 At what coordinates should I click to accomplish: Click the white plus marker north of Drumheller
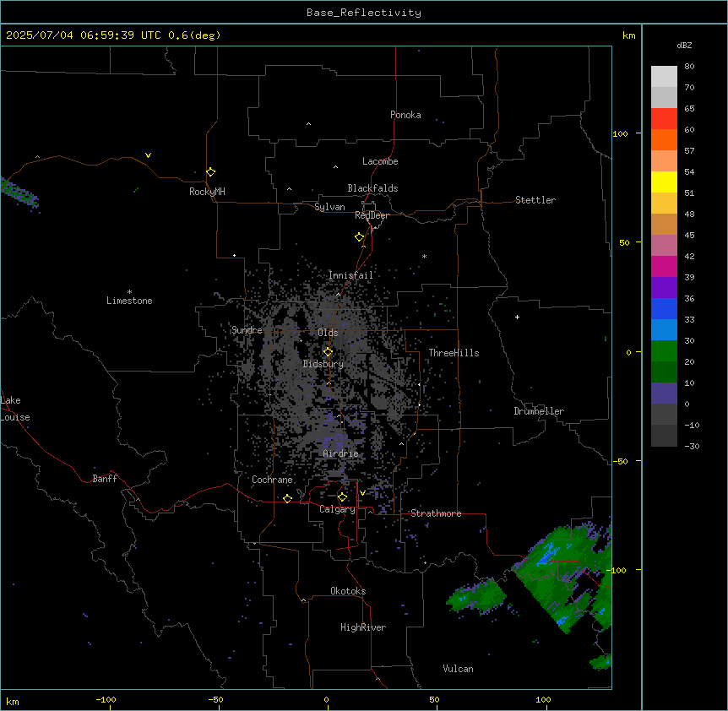click(x=517, y=317)
